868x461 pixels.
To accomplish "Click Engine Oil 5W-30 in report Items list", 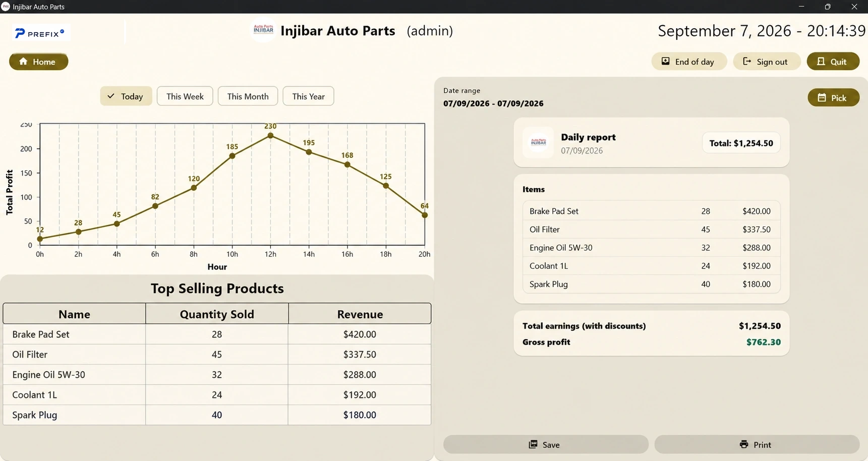I will (651, 248).
